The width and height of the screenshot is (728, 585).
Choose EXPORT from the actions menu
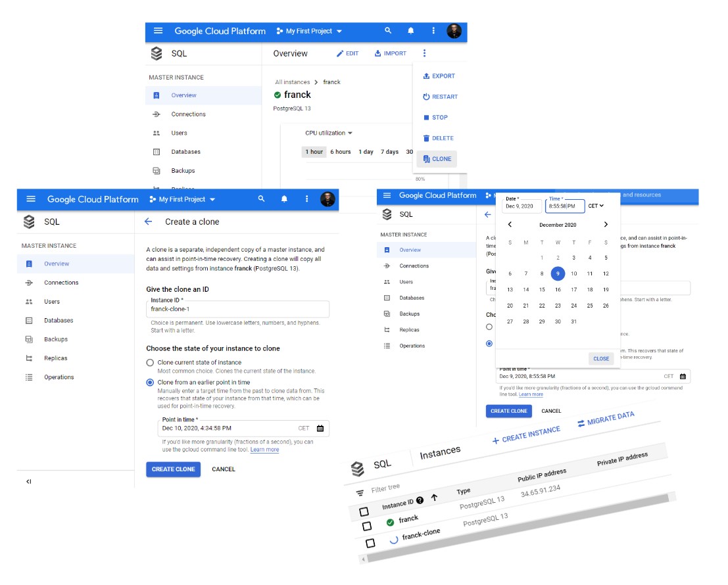[x=439, y=76]
